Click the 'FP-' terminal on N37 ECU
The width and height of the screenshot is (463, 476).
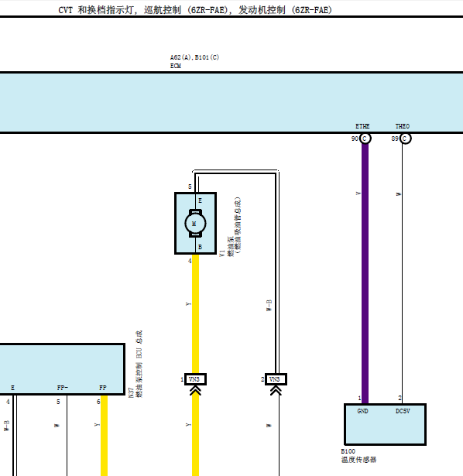pyautogui.click(x=63, y=388)
